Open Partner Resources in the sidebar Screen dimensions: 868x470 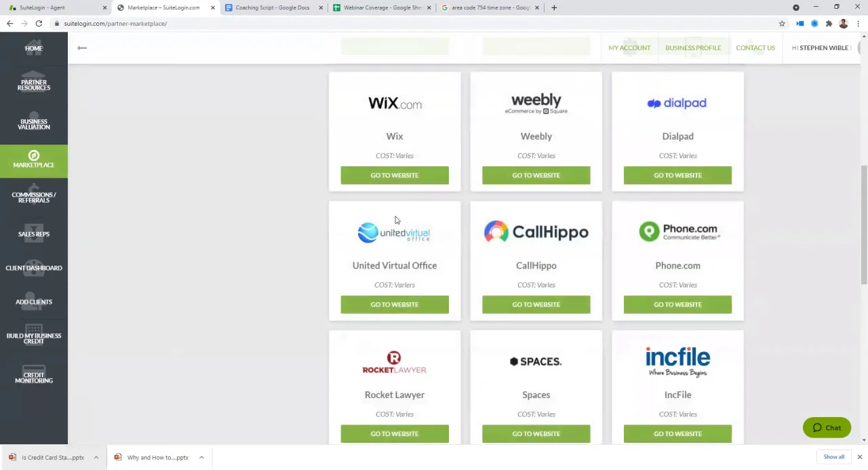tap(34, 85)
